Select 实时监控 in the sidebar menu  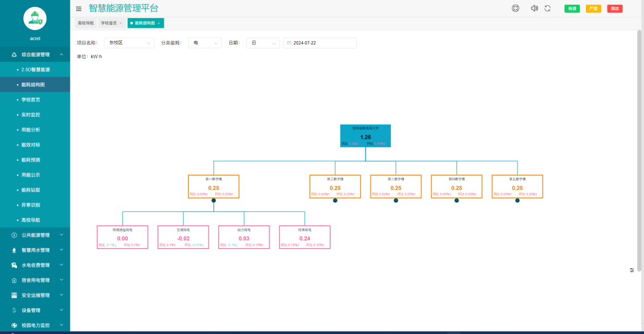31,115
